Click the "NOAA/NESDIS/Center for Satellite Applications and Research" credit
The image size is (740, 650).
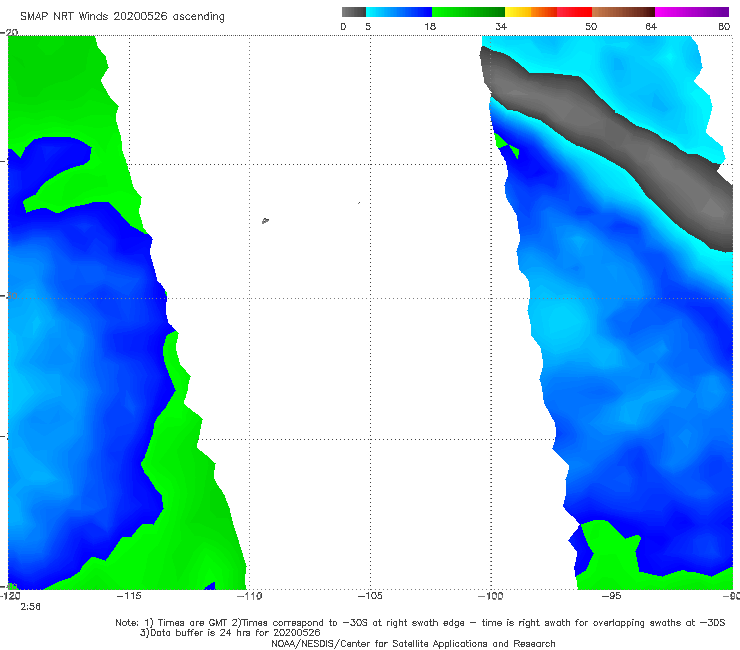point(413,644)
